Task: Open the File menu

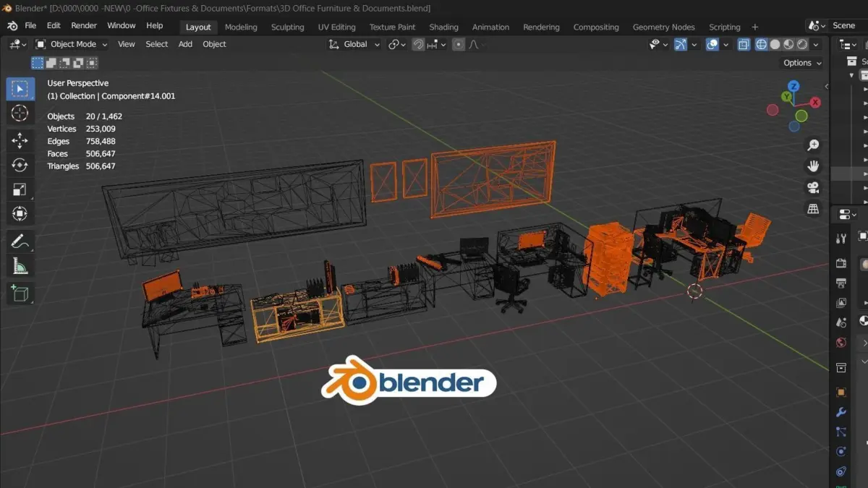Action: (x=30, y=26)
